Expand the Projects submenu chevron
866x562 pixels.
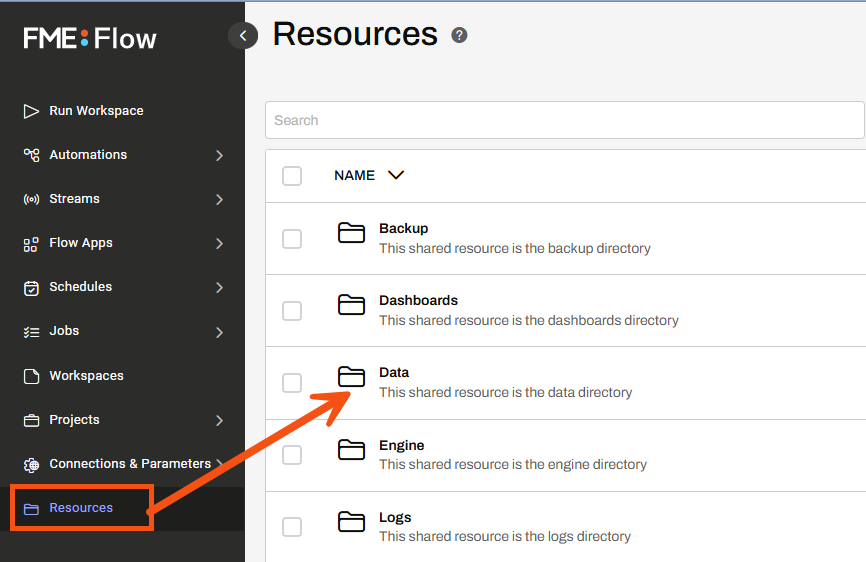[219, 421]
